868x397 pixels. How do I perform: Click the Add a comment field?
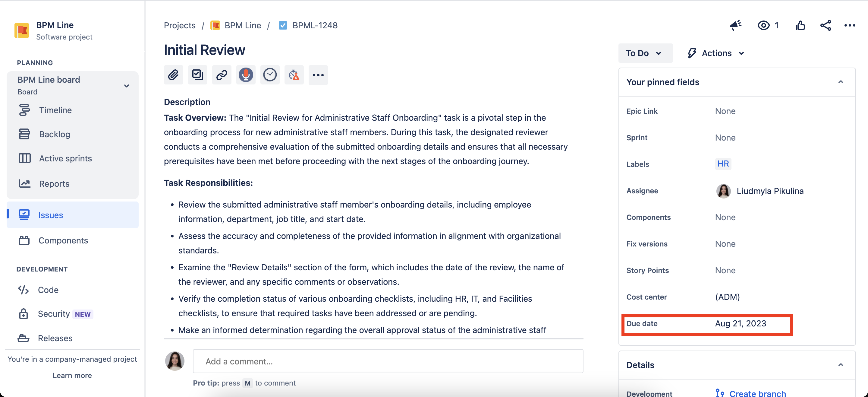[x=388, y=361]
